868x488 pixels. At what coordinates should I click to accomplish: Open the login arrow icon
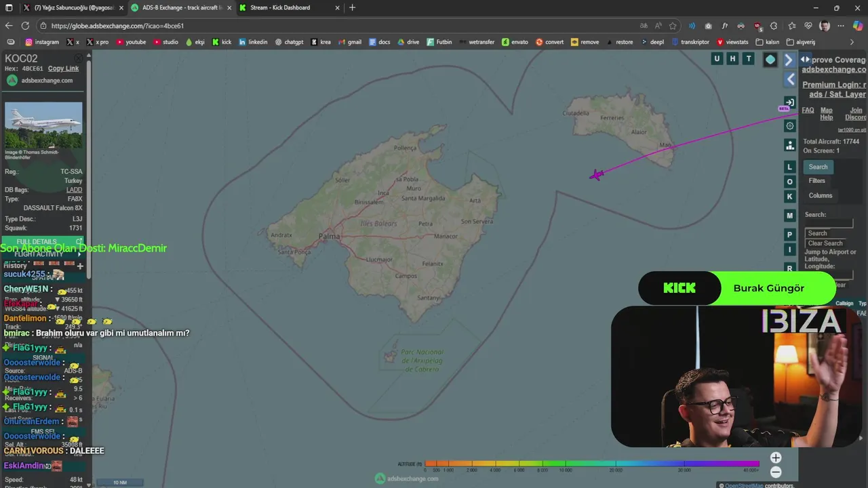click(790, 102)
